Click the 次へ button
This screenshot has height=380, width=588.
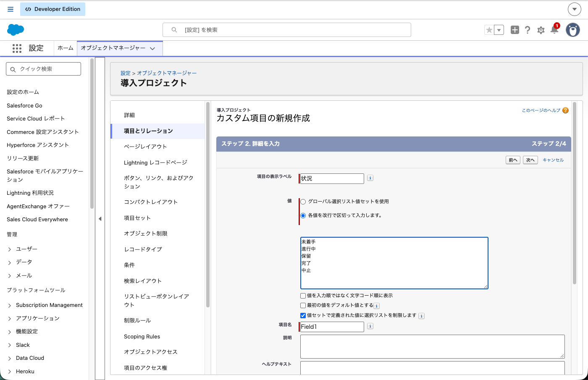530,160
